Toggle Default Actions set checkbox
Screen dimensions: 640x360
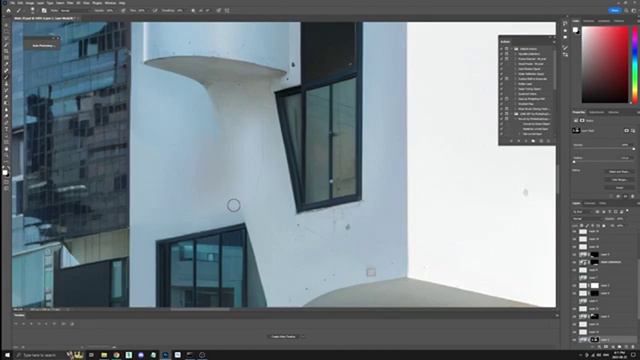pos(502,49)
